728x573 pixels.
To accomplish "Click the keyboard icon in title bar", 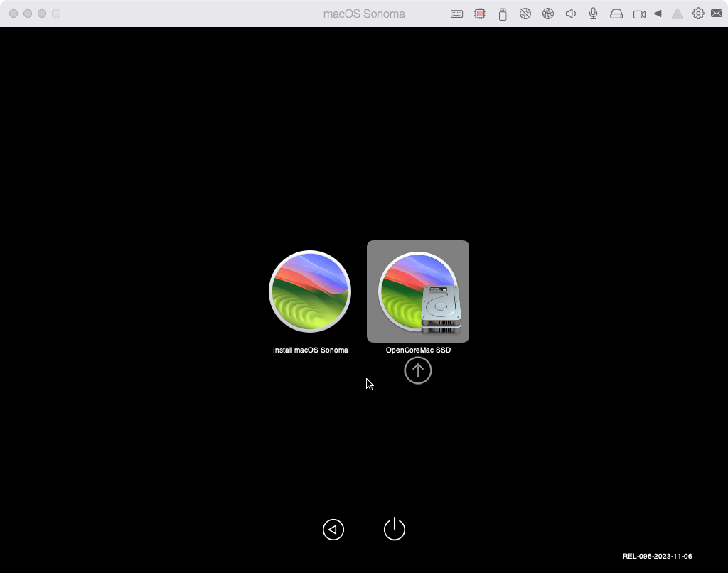I will [457, 14].
